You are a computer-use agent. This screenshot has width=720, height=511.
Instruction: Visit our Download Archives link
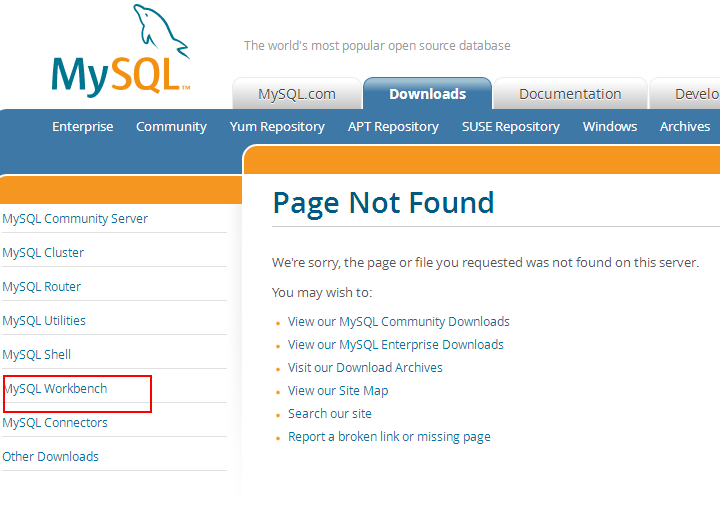(x=365, y=367)
